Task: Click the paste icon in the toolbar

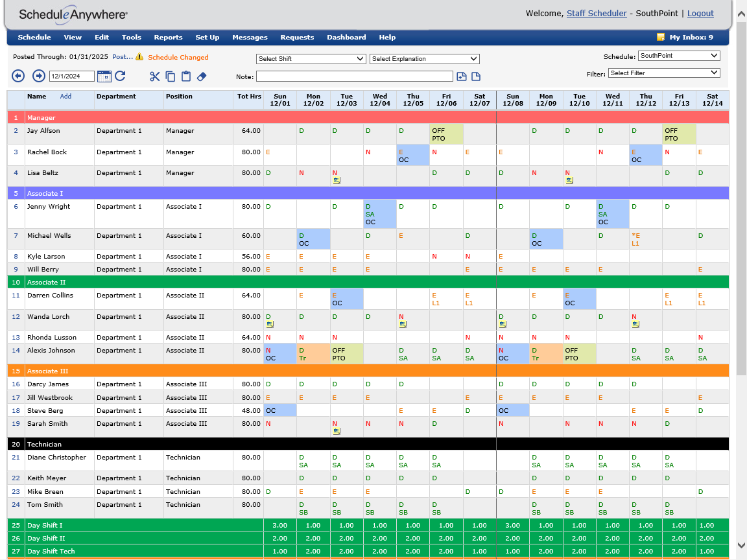Action: click(x=186, y=76)
